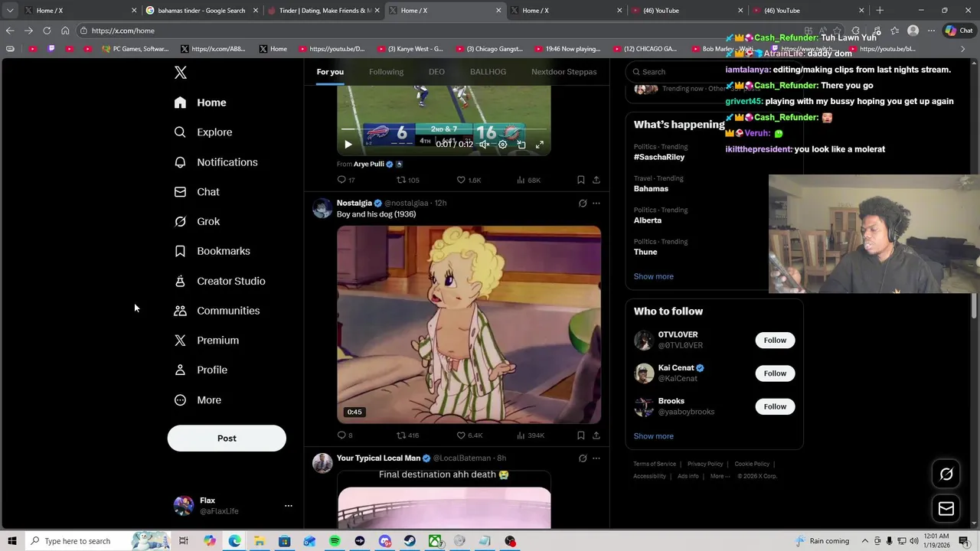Screen dimensions: 980x551
Task: Open more options on Local Man post
Action: pyautogui.click(x=596, y=458)
